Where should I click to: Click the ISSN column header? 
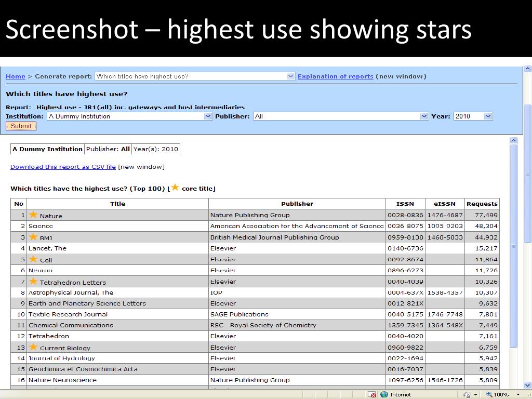[405, 204]
